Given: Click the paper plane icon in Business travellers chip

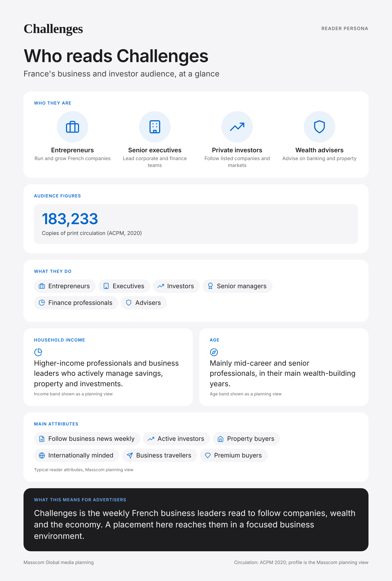Looking at the screenshot, I should [x=130, y=456].
